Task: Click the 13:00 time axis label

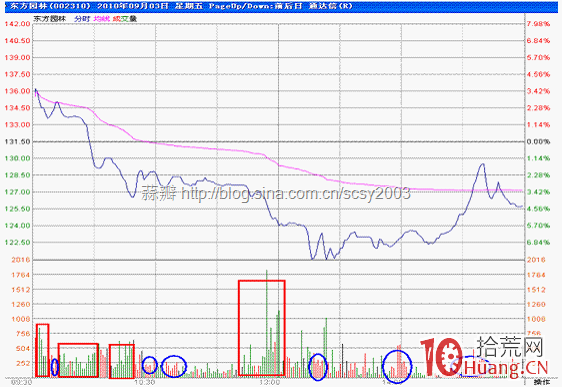Action: [x=270, y=382]
